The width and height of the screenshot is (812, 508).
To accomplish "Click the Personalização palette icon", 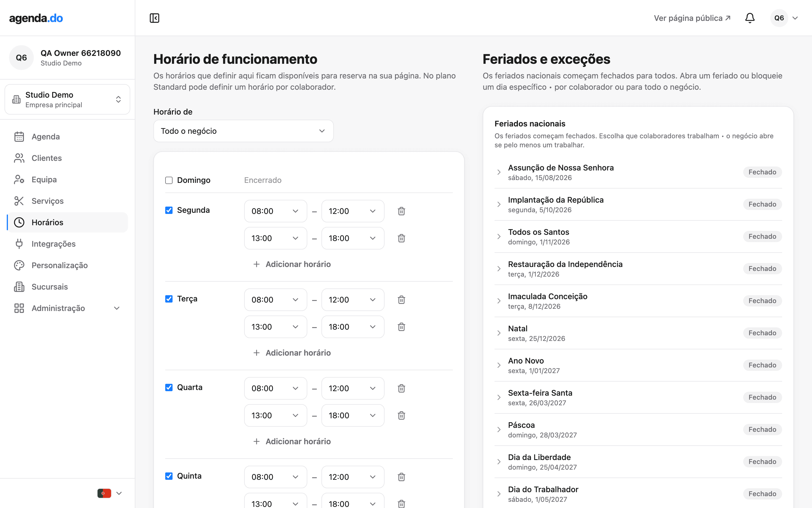I will tap(19, 265).
